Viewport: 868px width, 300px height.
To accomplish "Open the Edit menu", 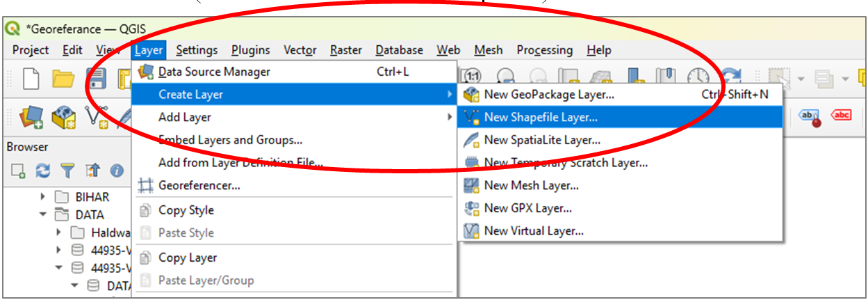I will pyautogui.click(x=72, y=50).
